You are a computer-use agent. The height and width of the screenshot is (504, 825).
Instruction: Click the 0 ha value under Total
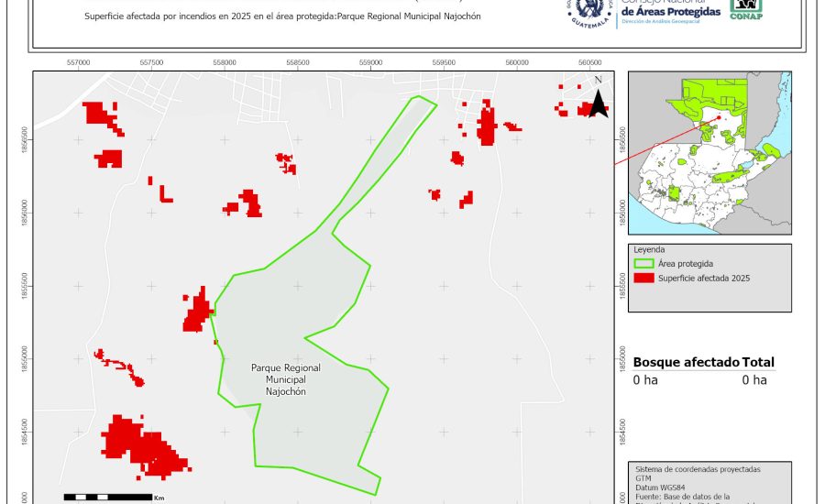click(x=753, y=379)
